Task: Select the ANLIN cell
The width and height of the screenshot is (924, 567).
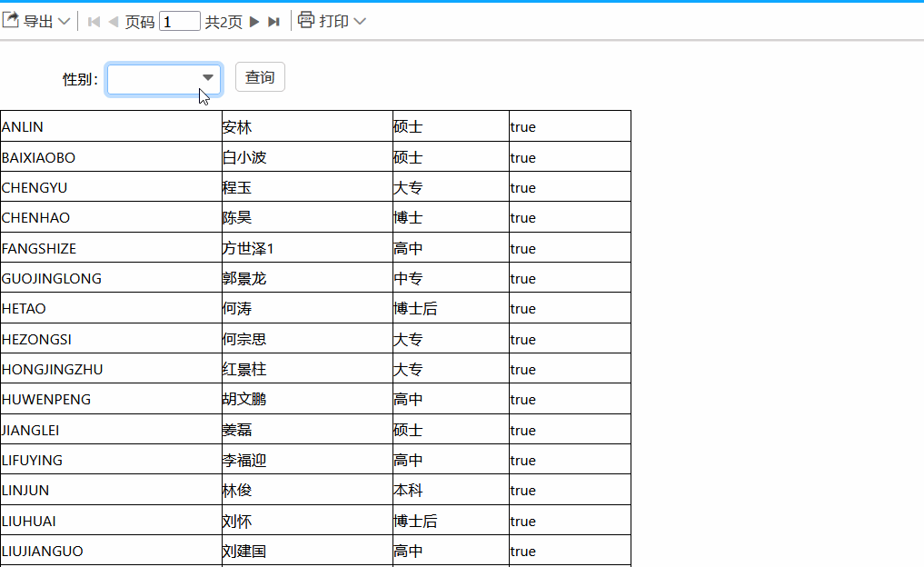Action: point(112,126)
